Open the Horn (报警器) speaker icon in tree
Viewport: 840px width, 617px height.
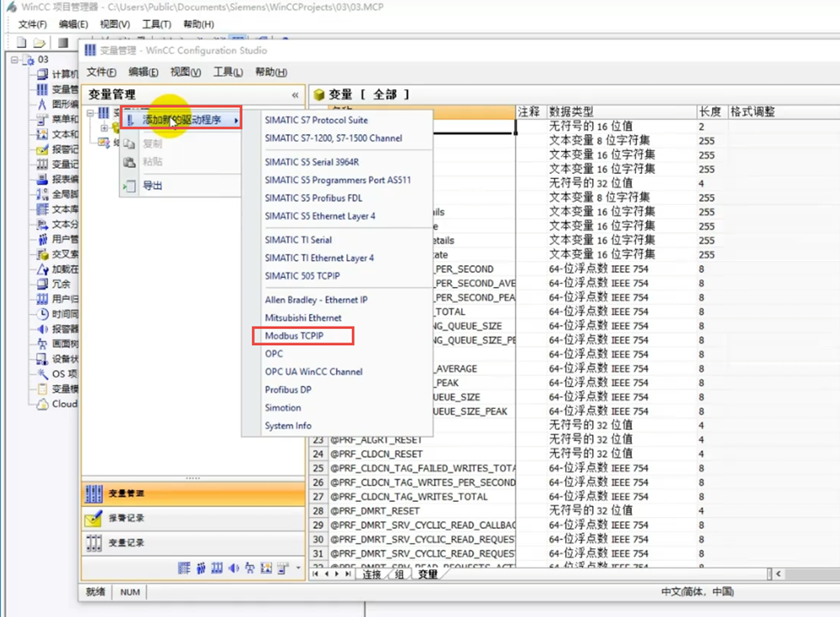[42, 329]
